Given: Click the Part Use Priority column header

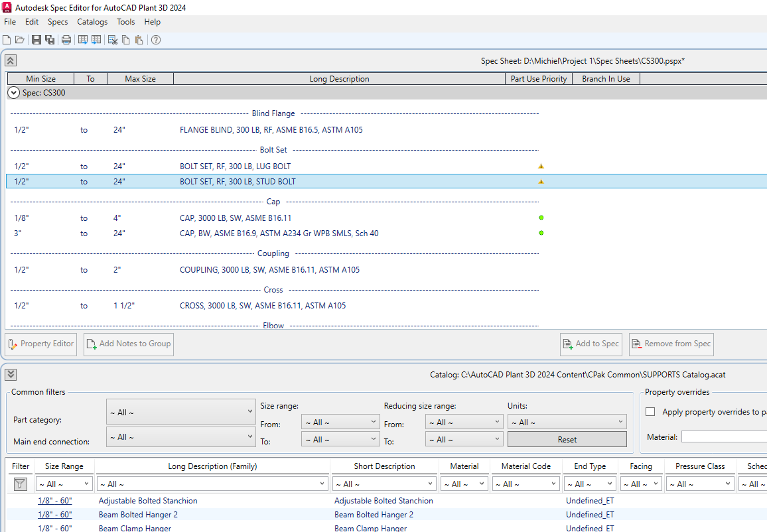Looking at the screenshot, I should pyautogui.click(x=539, y=79).
